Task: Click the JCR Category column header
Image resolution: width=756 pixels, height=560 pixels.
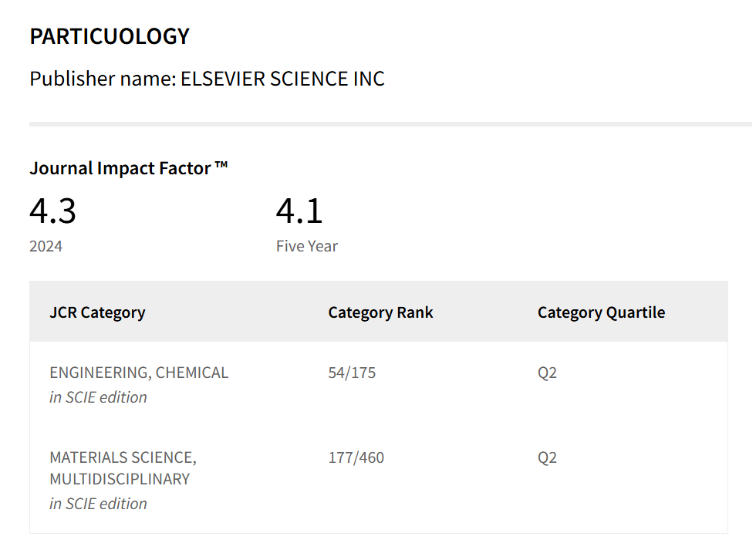Action: point(97,312)
